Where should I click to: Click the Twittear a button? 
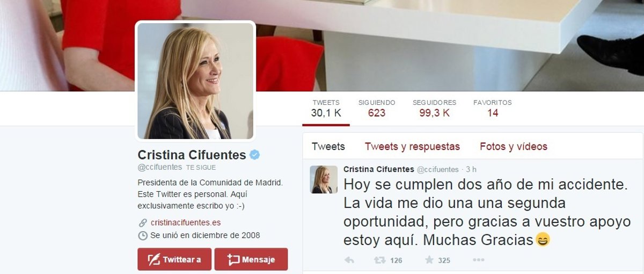(174, 259)
